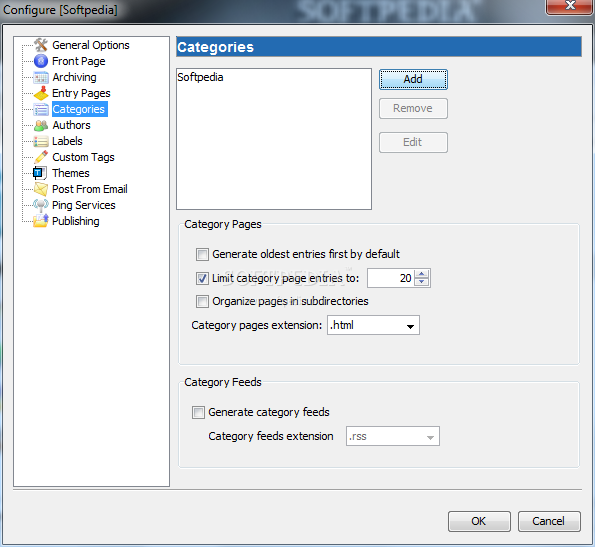Click the entries limit number field
The image size is (595, 547).
click(391, 278)
